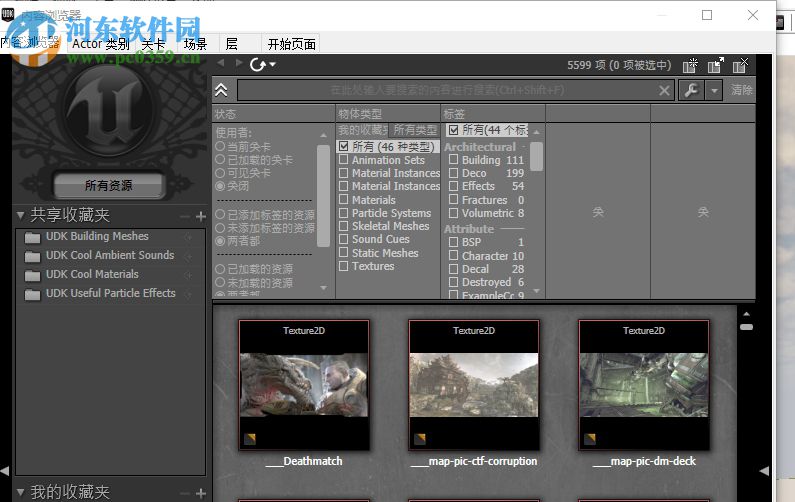Image resolution: width=795 pixels, height=502 pixels.
Task: Check the Materials type filter
Action: [344, 199]
